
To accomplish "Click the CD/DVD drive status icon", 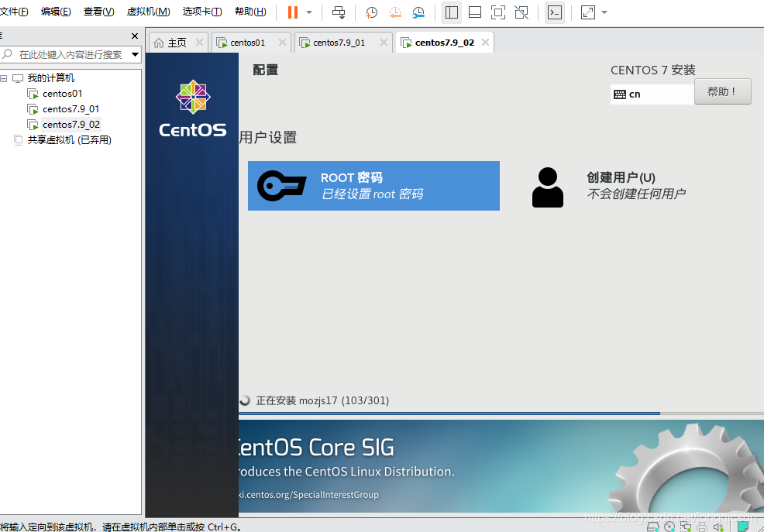I will pos(669,527).
